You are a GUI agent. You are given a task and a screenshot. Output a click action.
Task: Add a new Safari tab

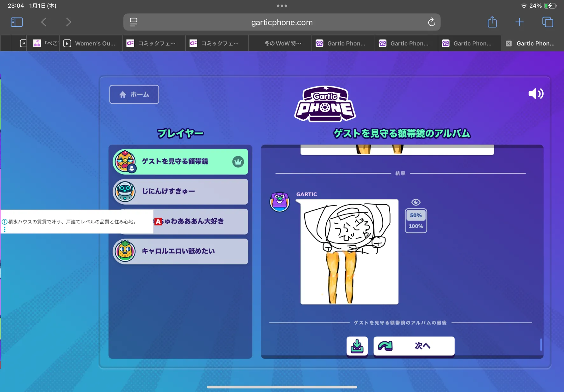coord(519,22)
